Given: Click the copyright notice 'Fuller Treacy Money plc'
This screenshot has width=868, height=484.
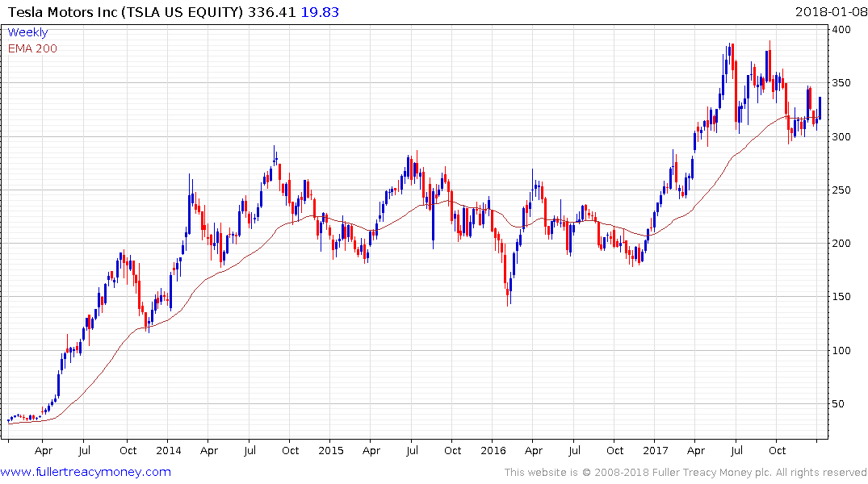Looking at the screenshot, I should pyautogui.click(x=711, y=473).
